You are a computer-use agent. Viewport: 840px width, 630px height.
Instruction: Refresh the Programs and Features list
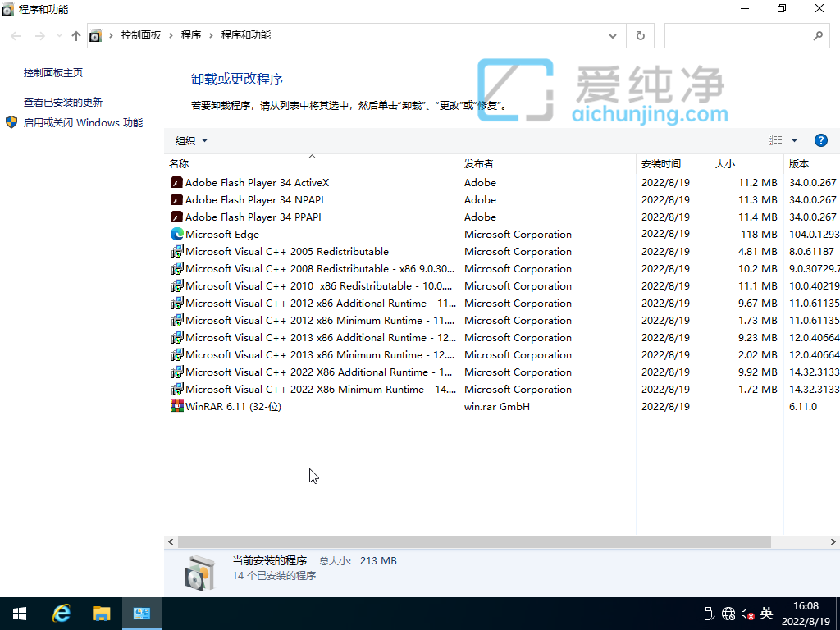tap(640, 36)
